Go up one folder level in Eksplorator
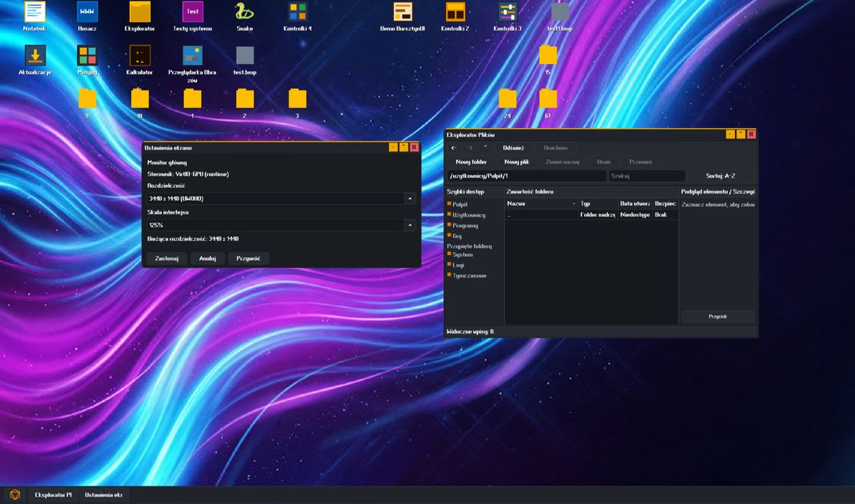Viewport: 855px width, 504px height. coord(485,148)
